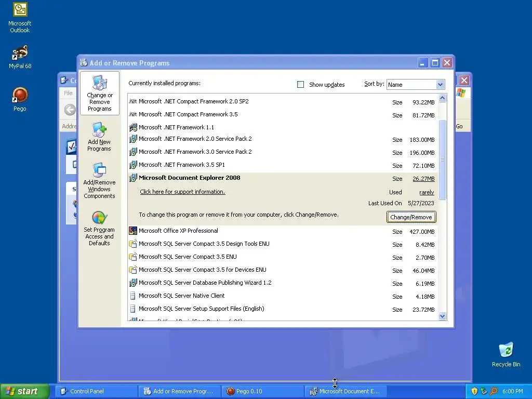Select SQL Server Database Publishing Wizard 1.2 row

pos(283,283)
